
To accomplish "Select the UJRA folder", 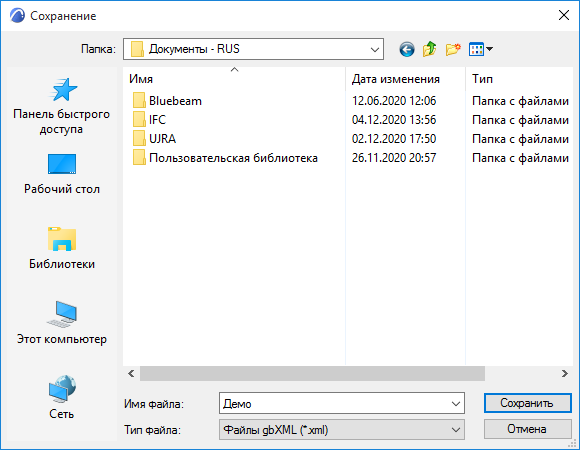I will pyautogui.click(x=154, y=139).
